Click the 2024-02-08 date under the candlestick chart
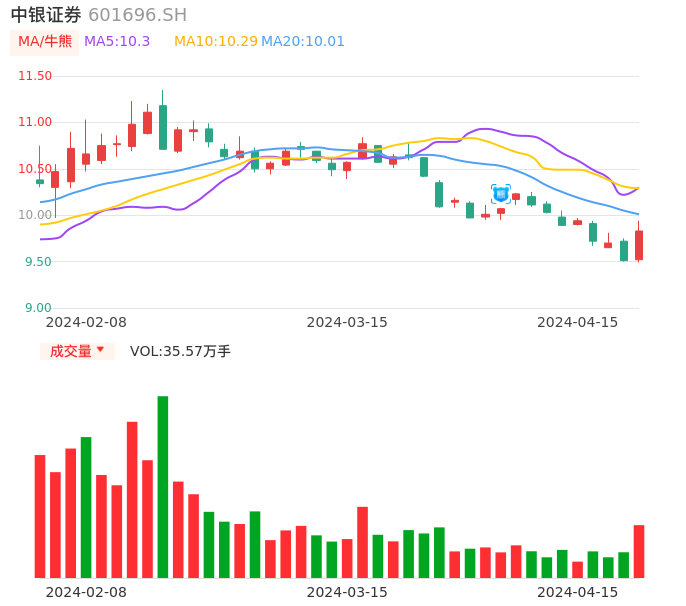686x606 pixels. [86, 322]
